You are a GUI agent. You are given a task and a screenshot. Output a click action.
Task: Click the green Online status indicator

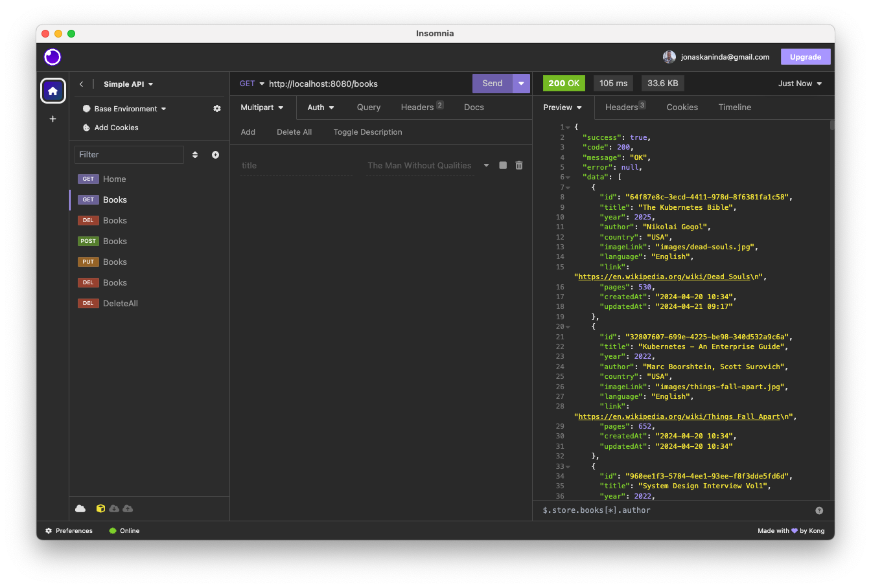(x=113, y=530)
